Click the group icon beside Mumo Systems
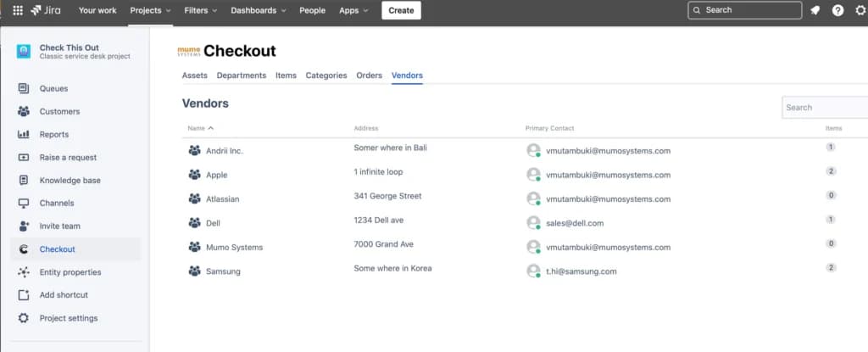 click(194, 247)
